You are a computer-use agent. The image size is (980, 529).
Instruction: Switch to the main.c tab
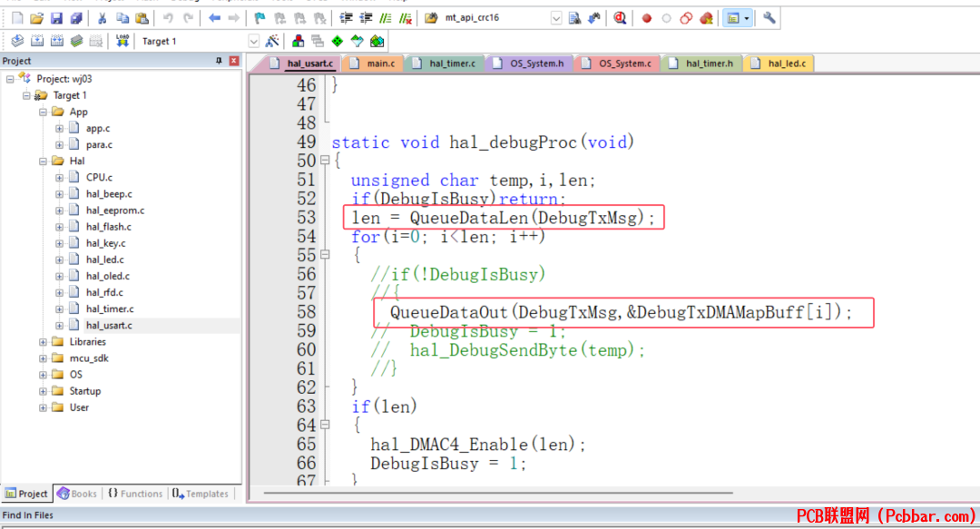click(x=373, y=64)
